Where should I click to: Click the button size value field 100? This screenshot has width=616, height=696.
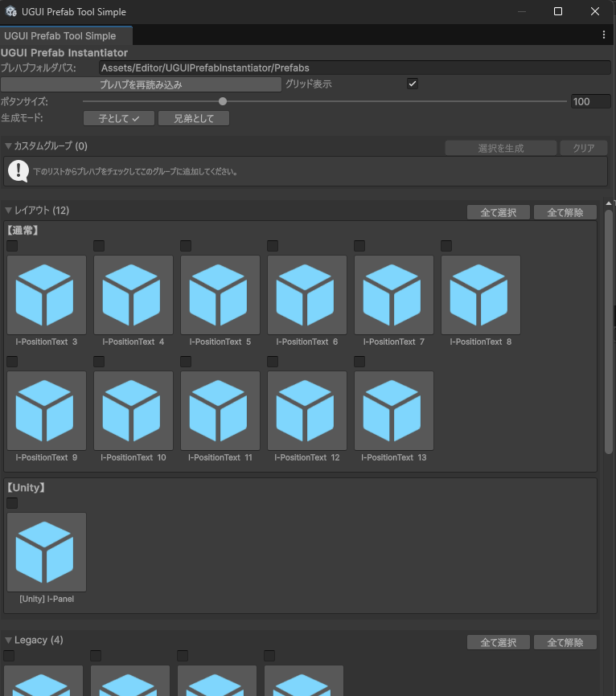pos(591,101)
